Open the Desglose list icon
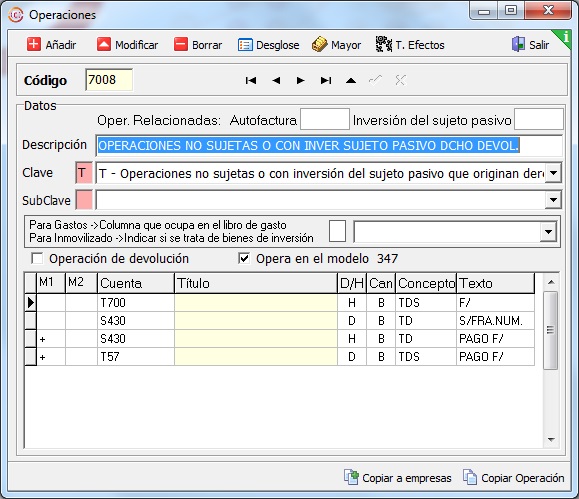The height and width of the screenshot is (499, 579). (x=245, y=45)
